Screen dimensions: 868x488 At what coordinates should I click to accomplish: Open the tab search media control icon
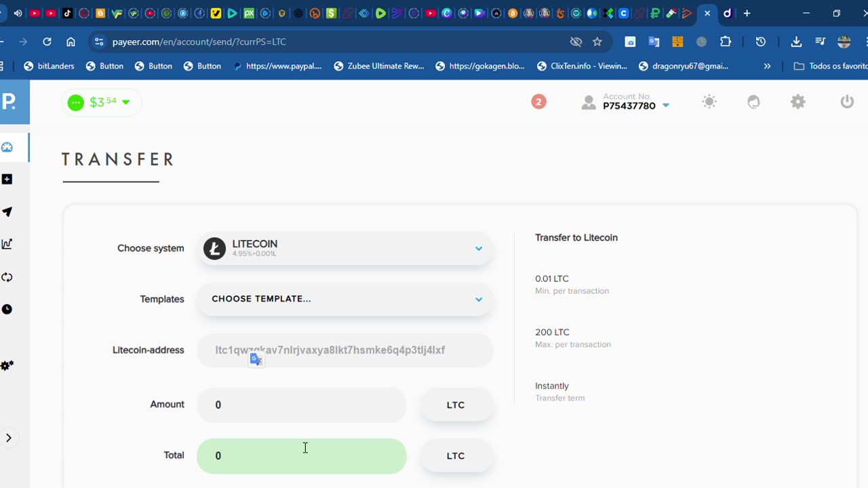pos(820,41)
